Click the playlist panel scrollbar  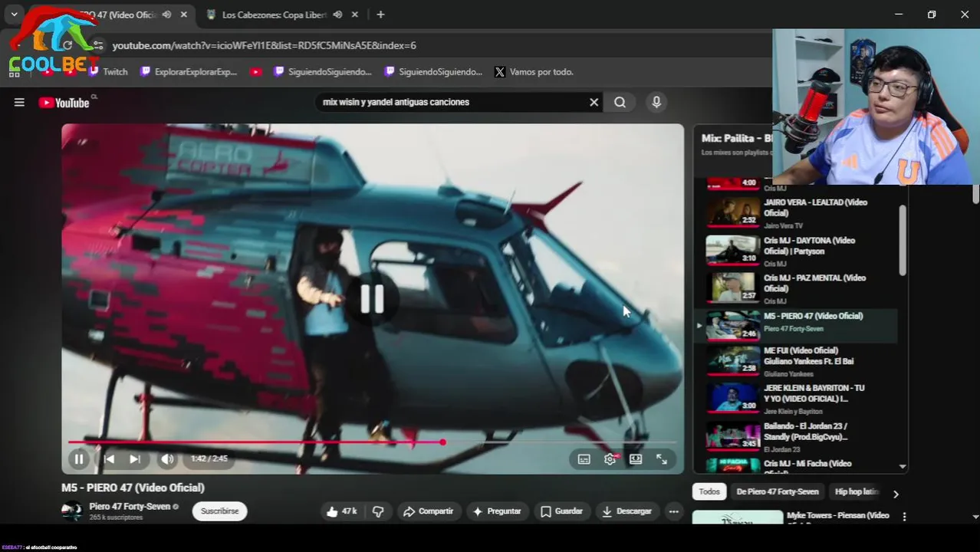(x=903, y=240)
